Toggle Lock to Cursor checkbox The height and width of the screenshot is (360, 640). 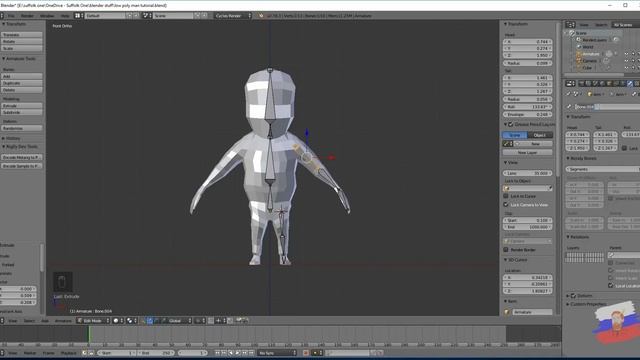506,196
